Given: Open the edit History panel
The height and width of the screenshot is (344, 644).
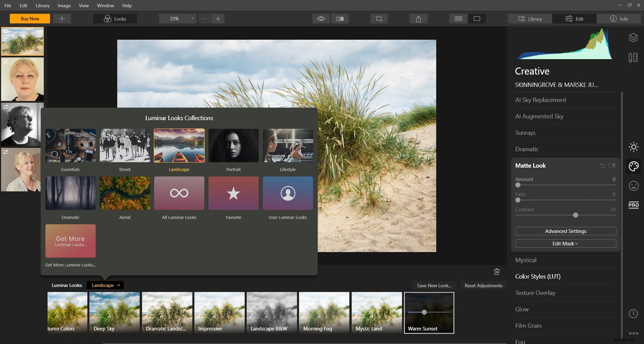Looking at the screenshot, I should point(633,314).
